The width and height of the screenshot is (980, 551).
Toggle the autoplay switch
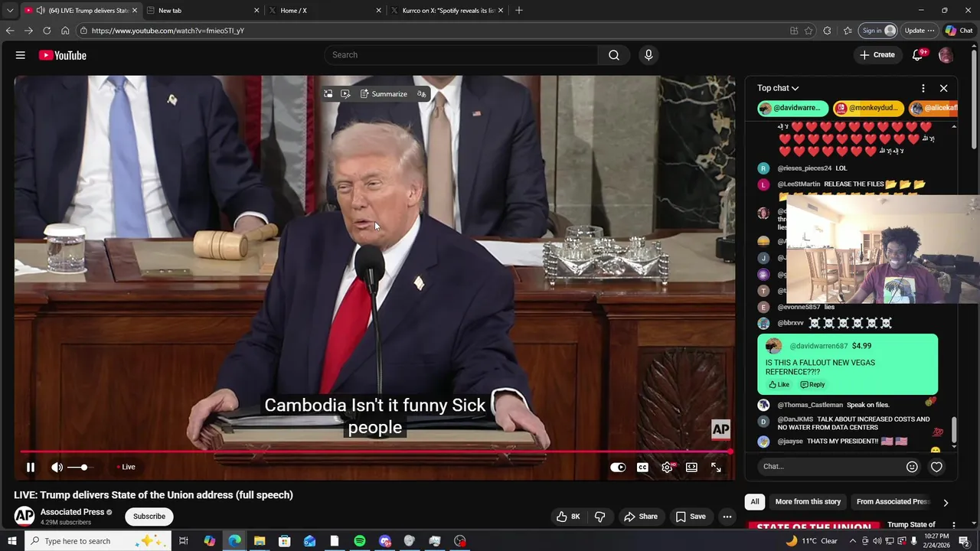(618, 467)
